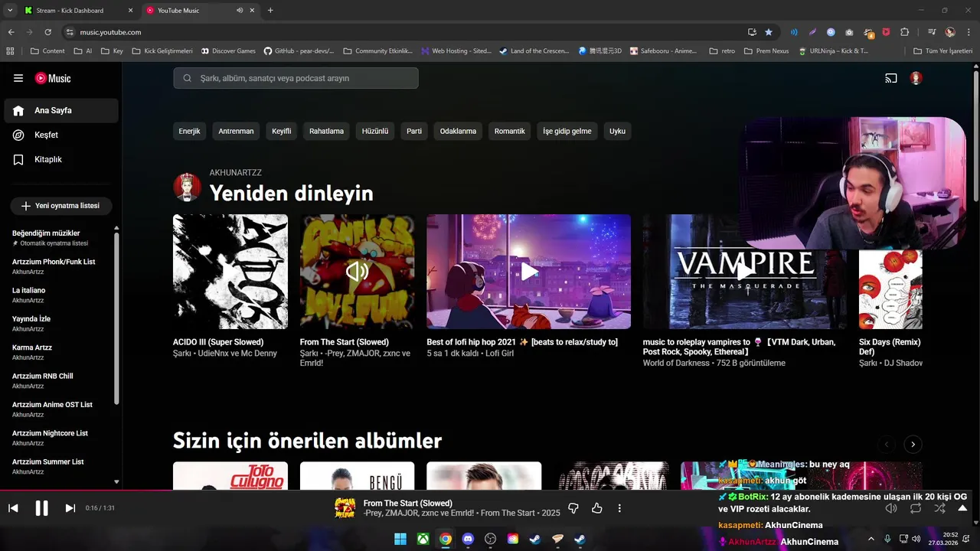
Task: Select the Rahatlama mood chip
Action: pos(326,131)
